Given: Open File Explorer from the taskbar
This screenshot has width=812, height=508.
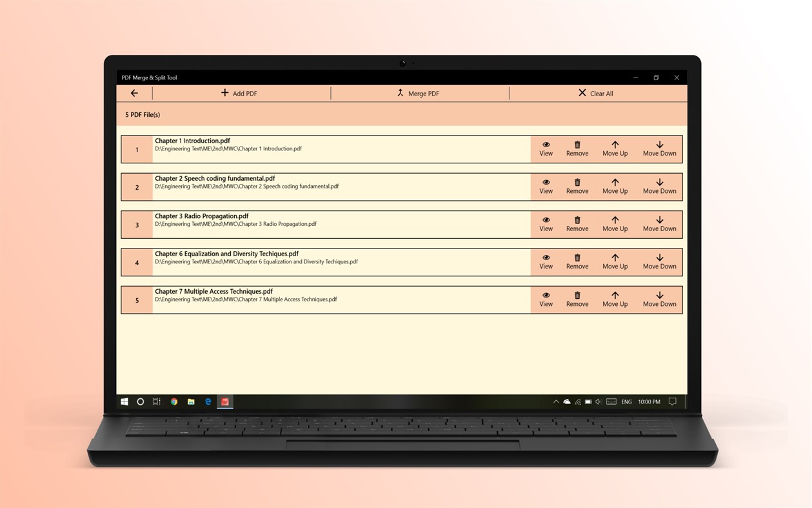Looking at the screenshot, I should coord(190,401).
